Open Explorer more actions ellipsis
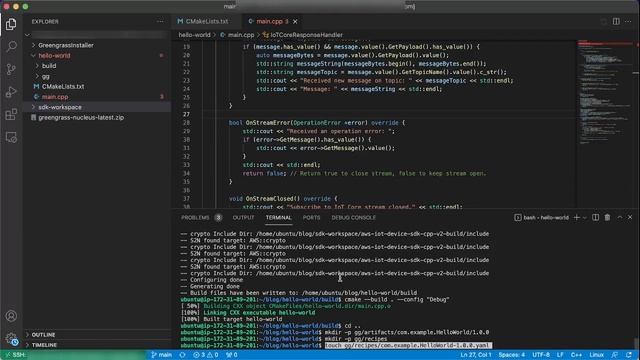Screen dimensions: 640x360 click(160, 22)
